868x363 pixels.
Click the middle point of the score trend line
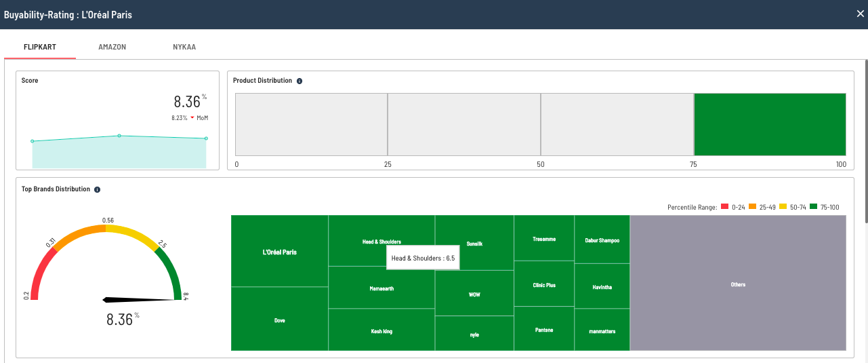click(119, 136)
